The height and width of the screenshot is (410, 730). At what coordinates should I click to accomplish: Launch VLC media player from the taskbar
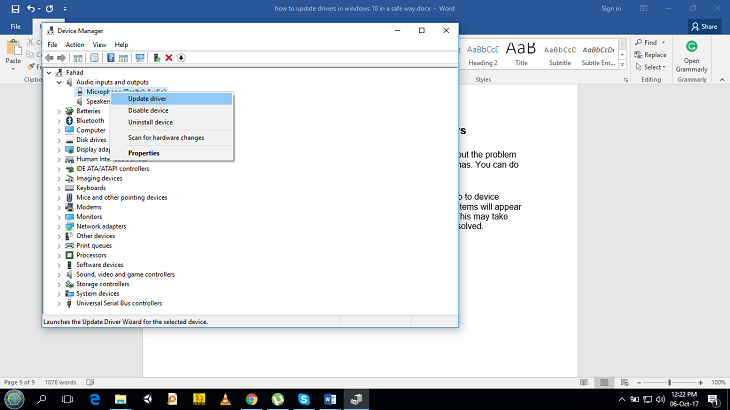click(x=225, y=399)
